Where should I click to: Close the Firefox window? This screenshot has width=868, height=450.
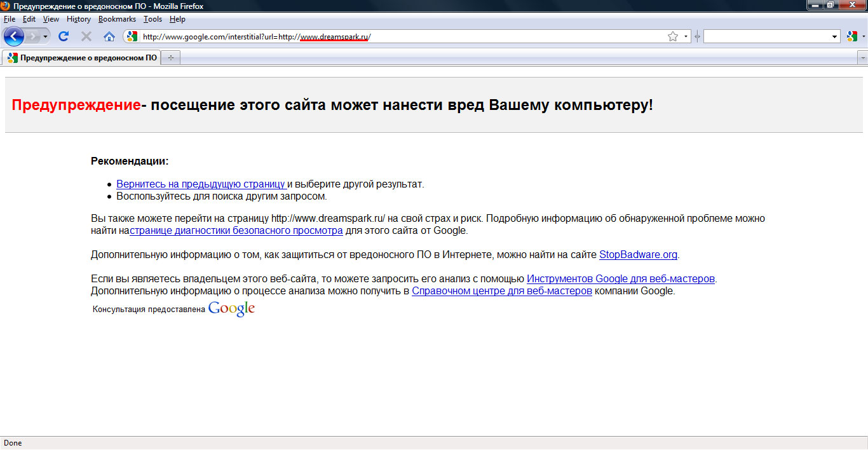[851, 6]
